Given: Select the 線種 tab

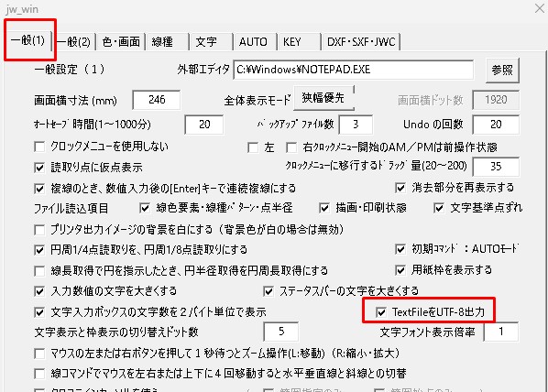Looking at the screenshot, I should pyautogui.click(x=166, y=42).
